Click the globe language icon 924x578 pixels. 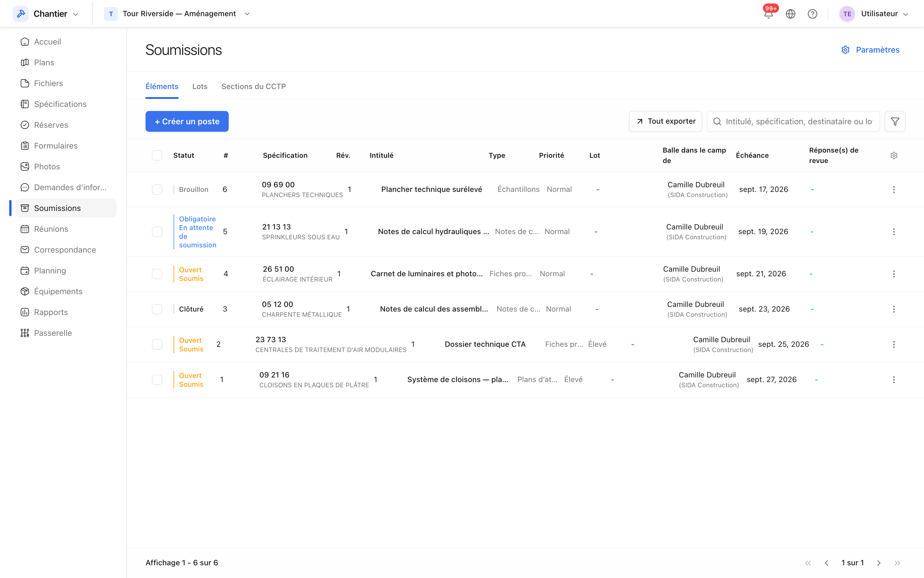pyautogui.click(x=790, y=14)
